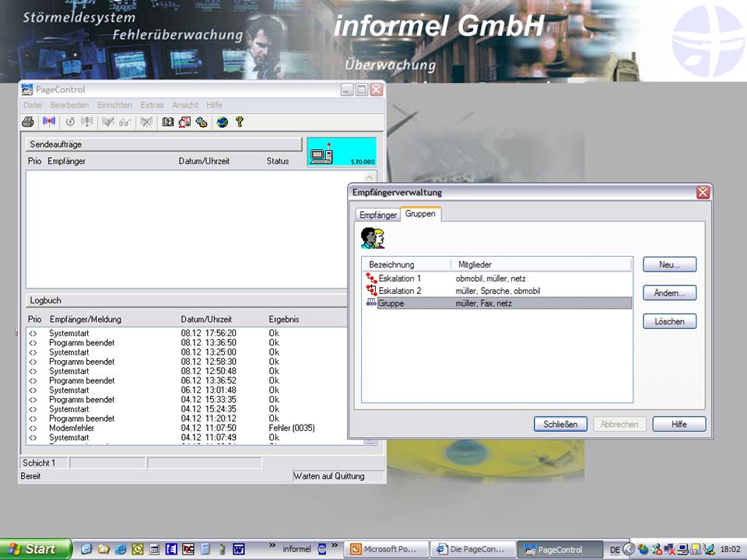747x560 pixels.
Task: Close the Empfängerverwaltung dialog
Action: 703,192
